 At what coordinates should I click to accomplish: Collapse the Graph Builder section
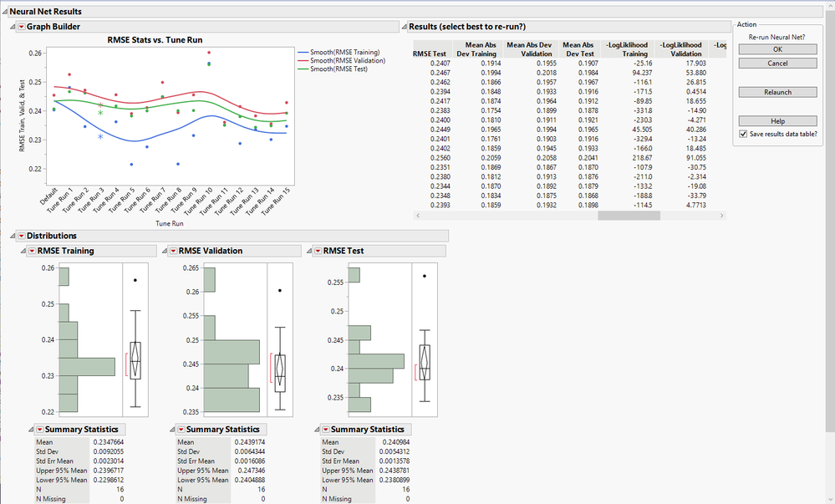pyautogui.click(x=13, y=27)
